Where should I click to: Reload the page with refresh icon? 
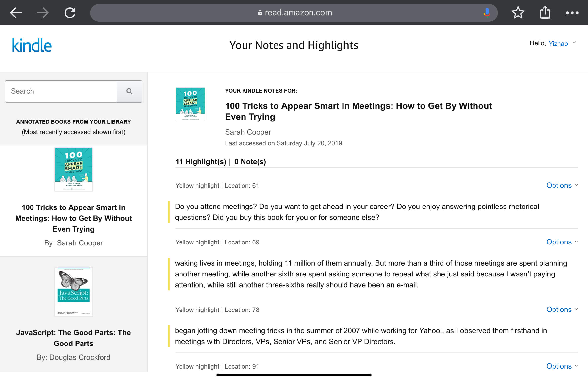[x=70, y=13]
